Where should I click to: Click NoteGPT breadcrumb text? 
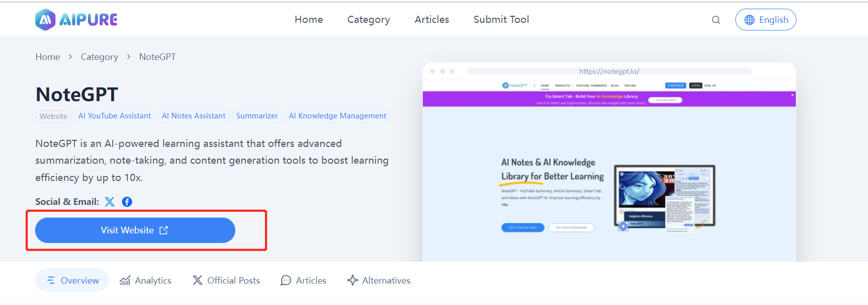point(158,57)
